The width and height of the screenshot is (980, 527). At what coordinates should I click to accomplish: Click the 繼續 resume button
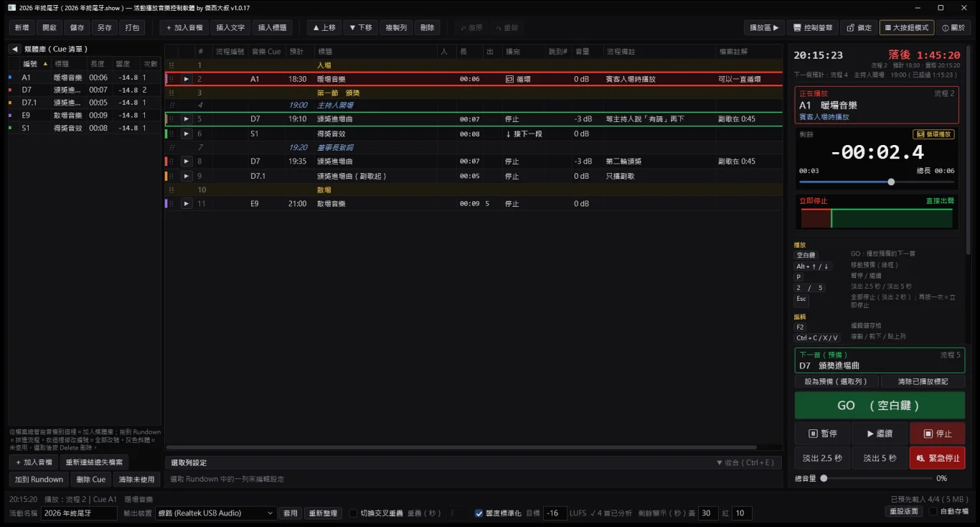(880, 434)
